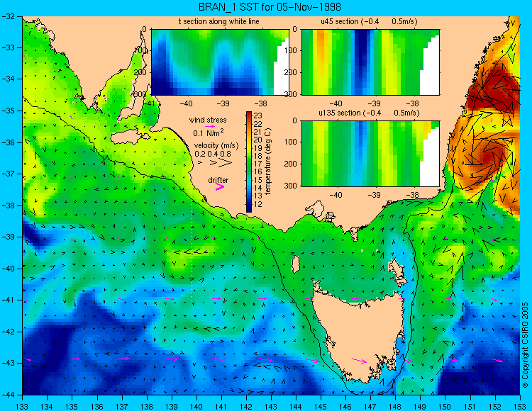532x411 pixels.
Task: Click the 150 longitude tick label
Action: (x=445, y=407)
